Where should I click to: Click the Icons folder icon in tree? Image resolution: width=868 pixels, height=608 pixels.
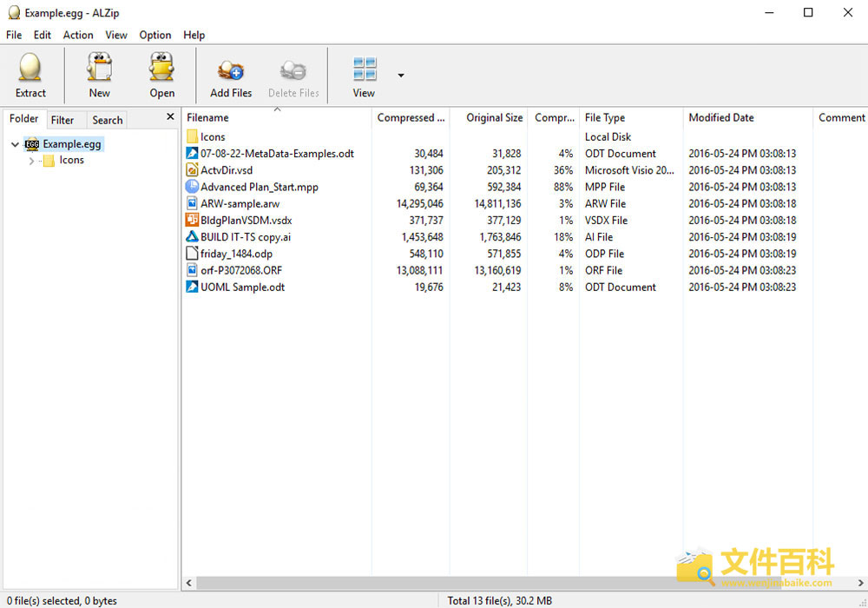[x=49, y=161]
